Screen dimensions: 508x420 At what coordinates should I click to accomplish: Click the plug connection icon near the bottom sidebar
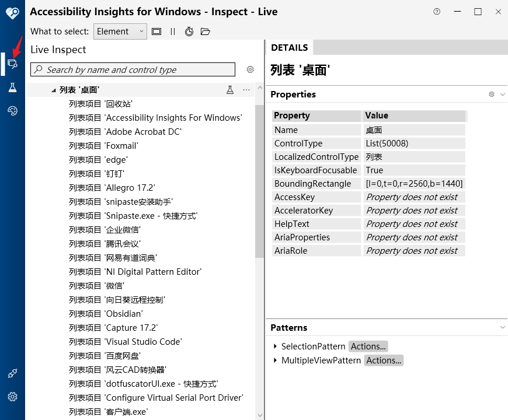[12, 373]
